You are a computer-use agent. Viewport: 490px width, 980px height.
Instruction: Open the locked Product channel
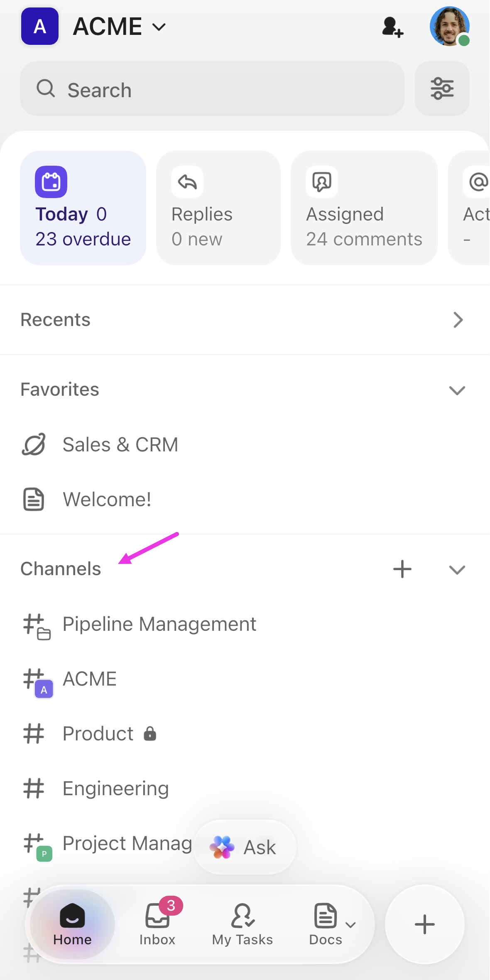[98, 734]
